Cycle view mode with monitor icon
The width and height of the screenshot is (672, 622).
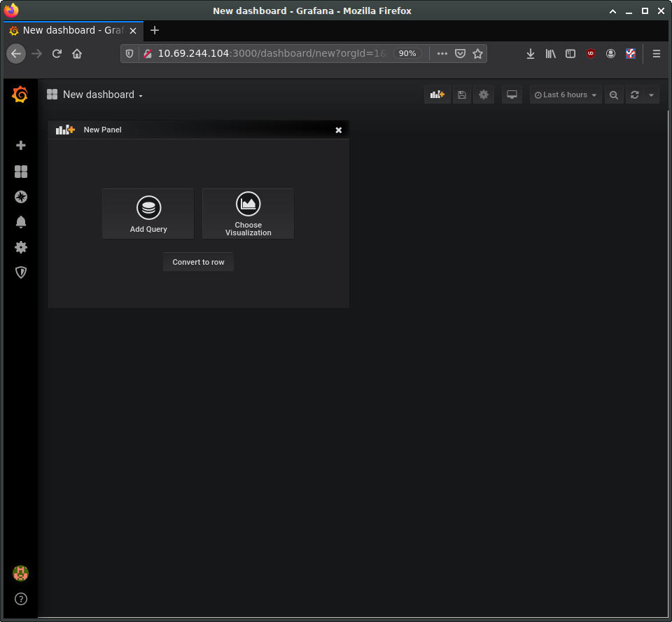(x=512, y=95)
